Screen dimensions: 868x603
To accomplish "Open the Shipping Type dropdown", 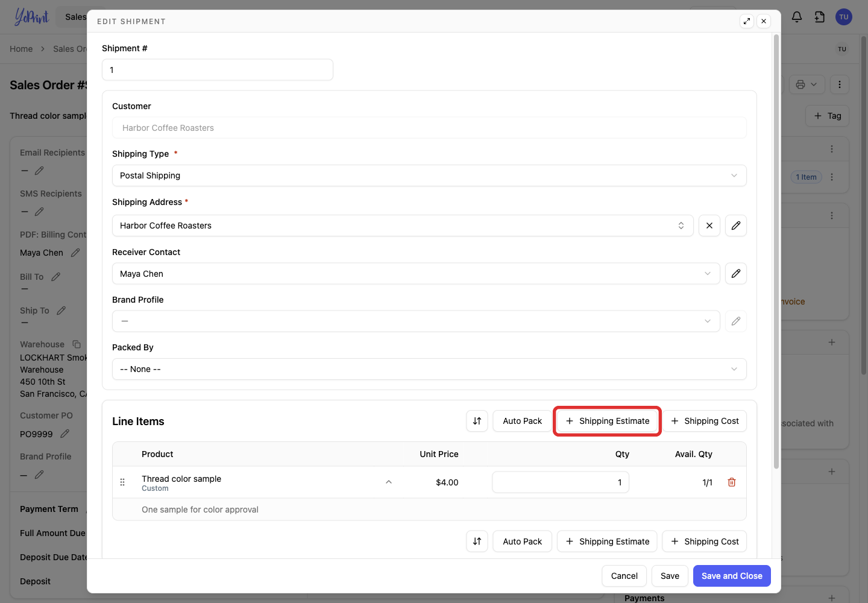I will [429, 175].
